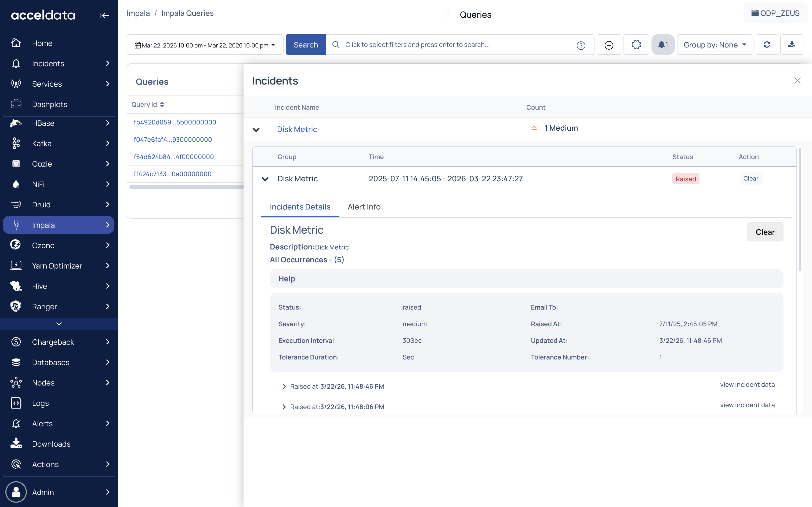Open the date range dropdown

(205, 45)
